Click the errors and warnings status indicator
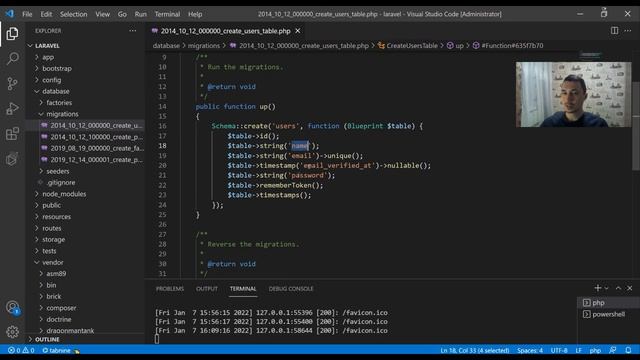The height and width of the screenshot is (360, 640). (x=21, y=350)
